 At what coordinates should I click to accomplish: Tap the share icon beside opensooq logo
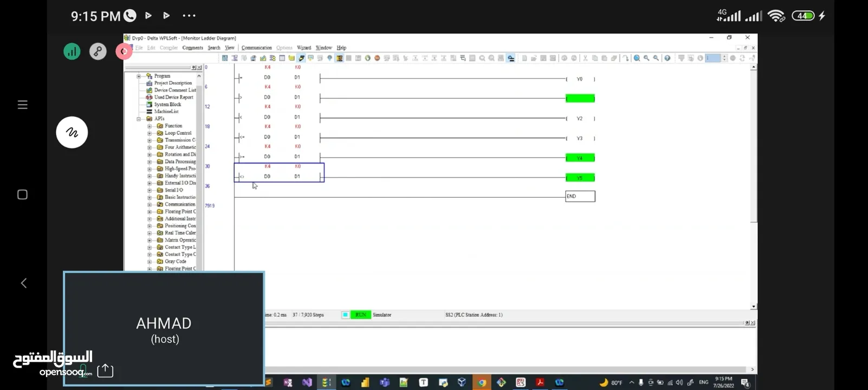click(105, 370)
